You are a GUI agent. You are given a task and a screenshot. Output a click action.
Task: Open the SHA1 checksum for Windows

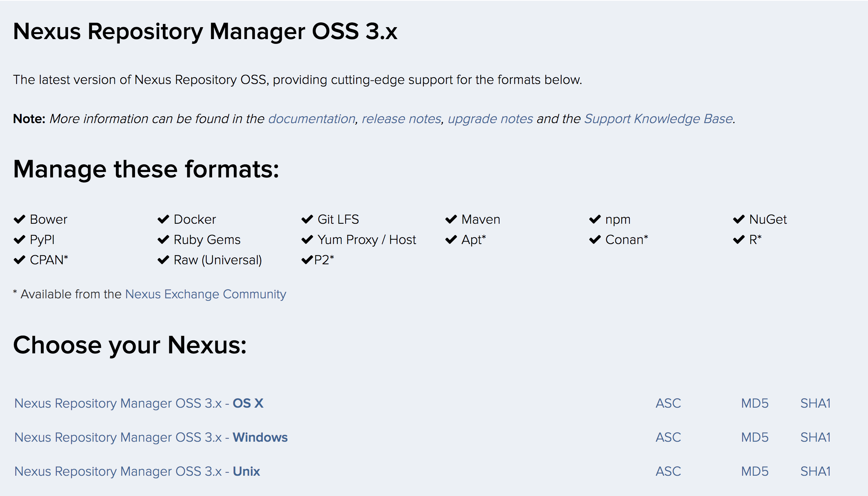[x=815, y=437]
